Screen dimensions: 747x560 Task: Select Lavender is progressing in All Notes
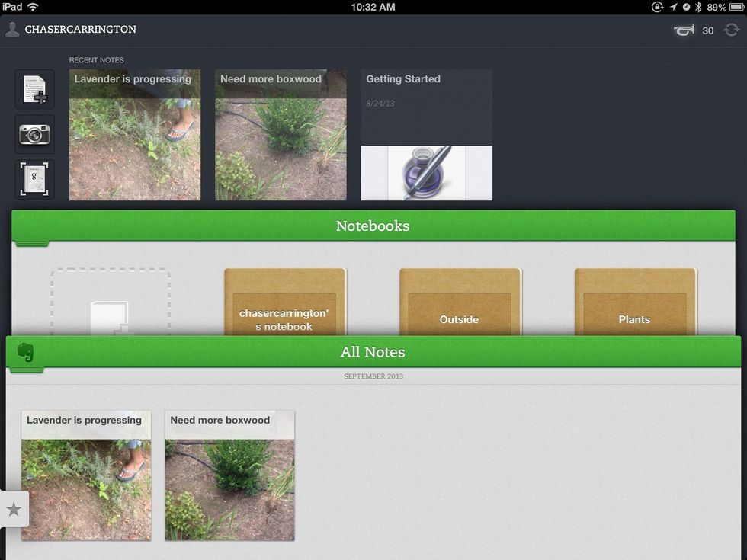coord(86,475)
